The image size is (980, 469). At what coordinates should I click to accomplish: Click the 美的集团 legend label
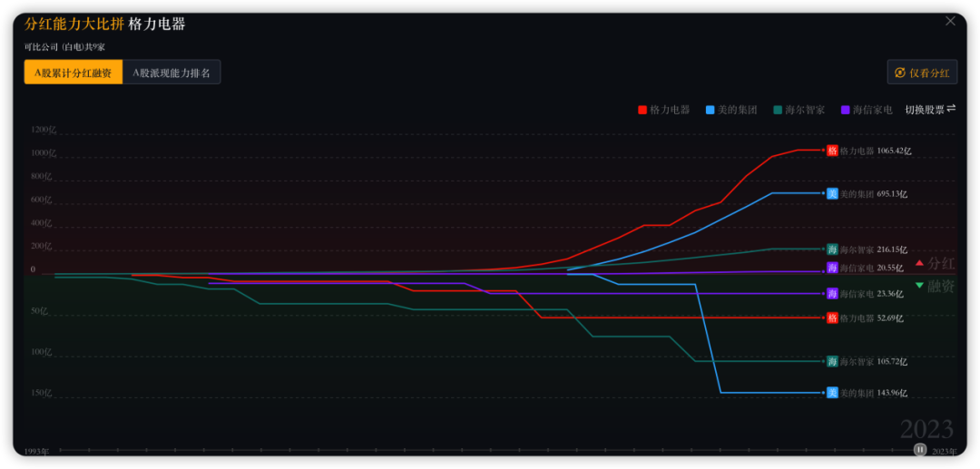tap(738, 110)
